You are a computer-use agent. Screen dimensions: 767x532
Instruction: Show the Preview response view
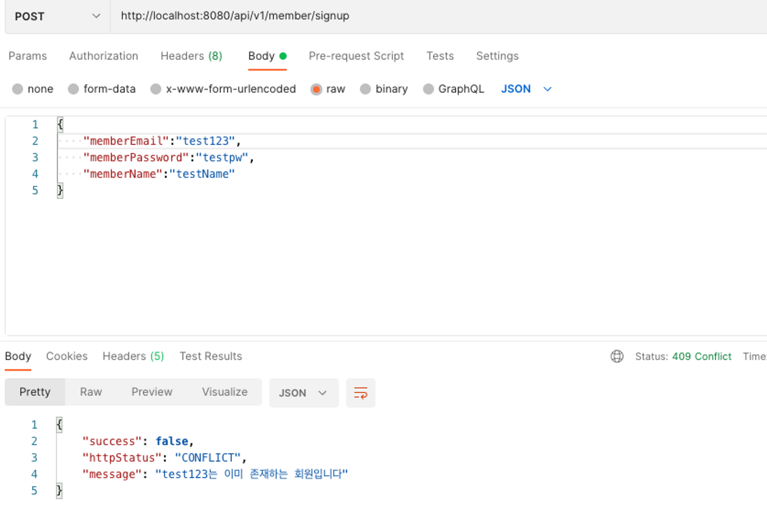click(152, 392)
